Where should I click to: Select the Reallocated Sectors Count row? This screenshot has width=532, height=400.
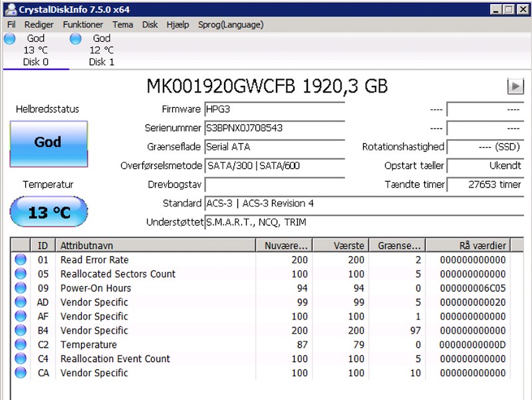tap(261, 274)
